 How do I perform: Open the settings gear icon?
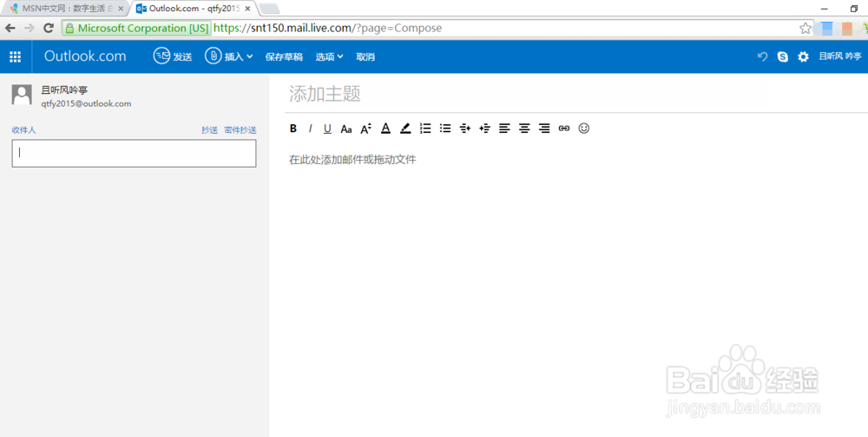[803, 56]
